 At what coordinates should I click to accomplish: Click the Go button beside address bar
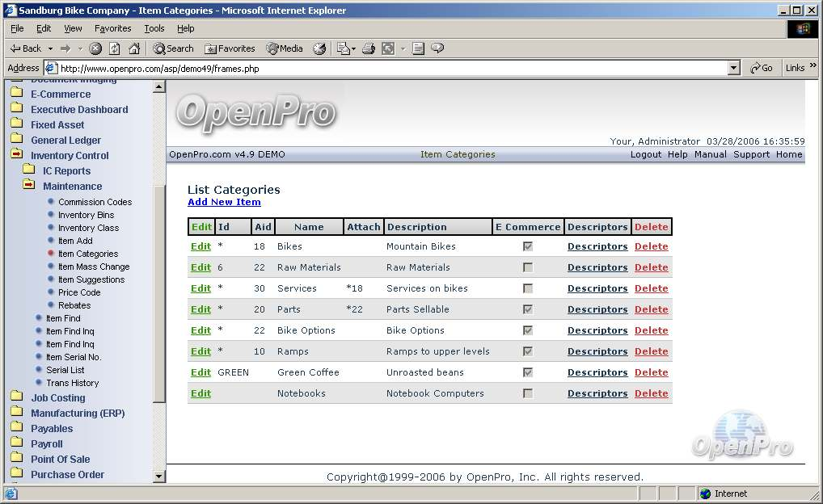tap(761, 68)
